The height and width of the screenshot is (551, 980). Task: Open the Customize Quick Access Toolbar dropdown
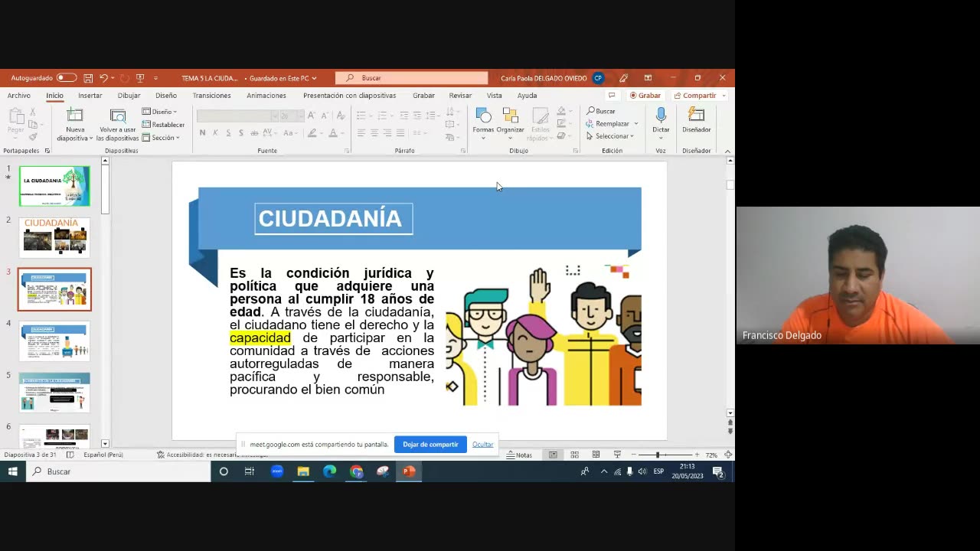(155, 78)
